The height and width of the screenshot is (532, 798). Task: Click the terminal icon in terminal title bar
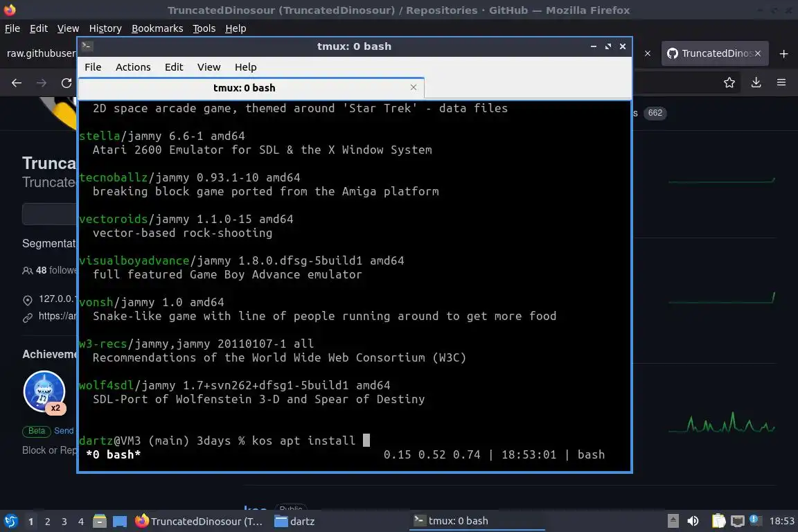click(87, 46)
